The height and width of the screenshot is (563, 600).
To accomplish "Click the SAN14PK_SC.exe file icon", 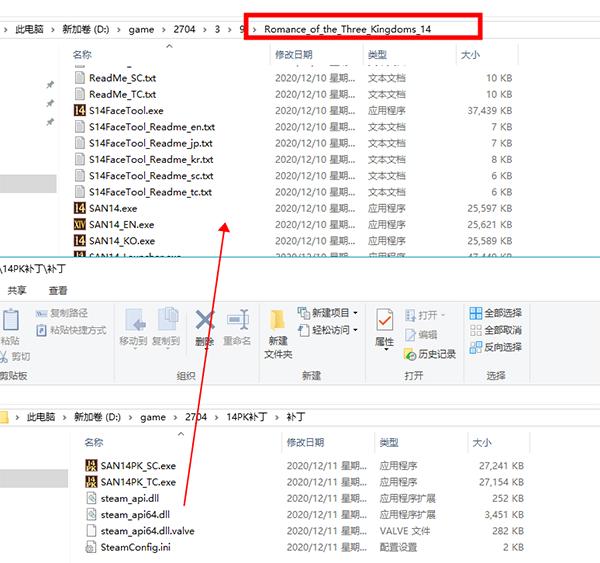I will click(x=91, y=465).
